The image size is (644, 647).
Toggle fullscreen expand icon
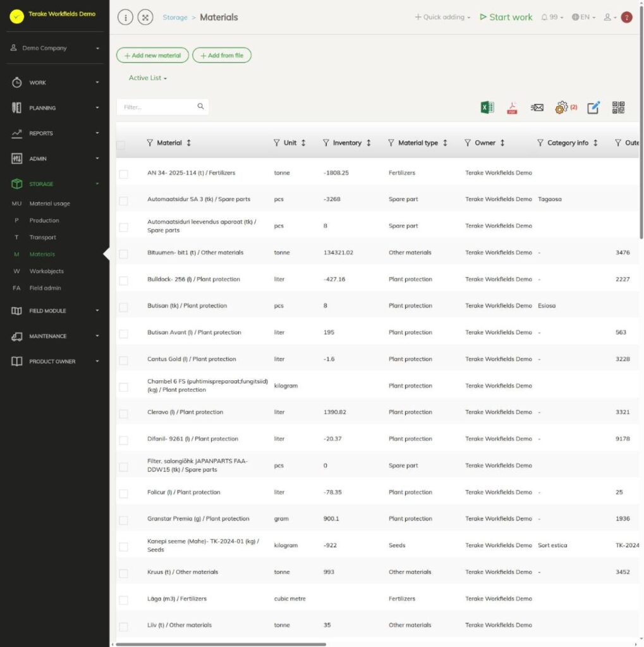point(145,17)
